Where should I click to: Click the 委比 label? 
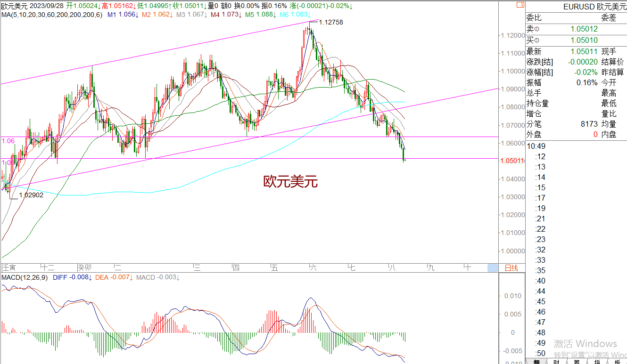pyautogui.click(x=534, y=18)
